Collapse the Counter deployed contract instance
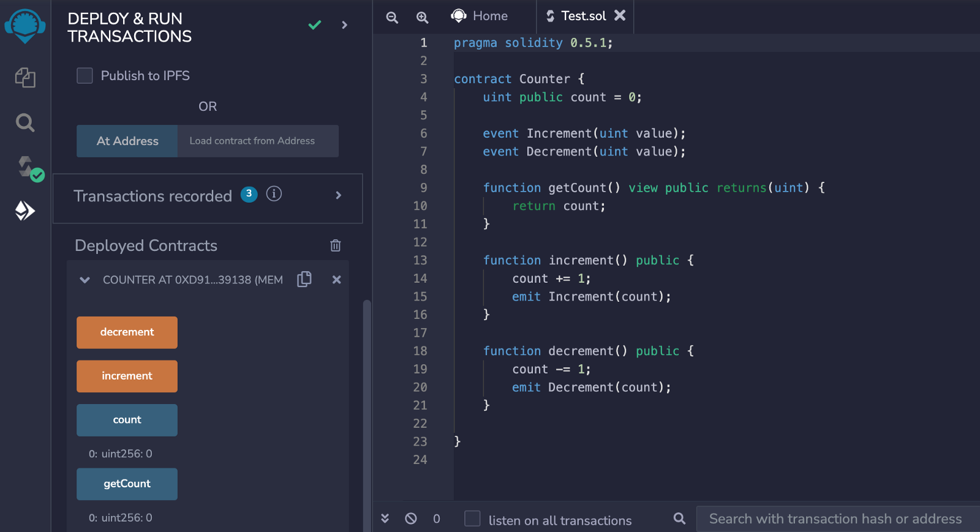The height and width of the screenshot is (532, 980). 85,280
